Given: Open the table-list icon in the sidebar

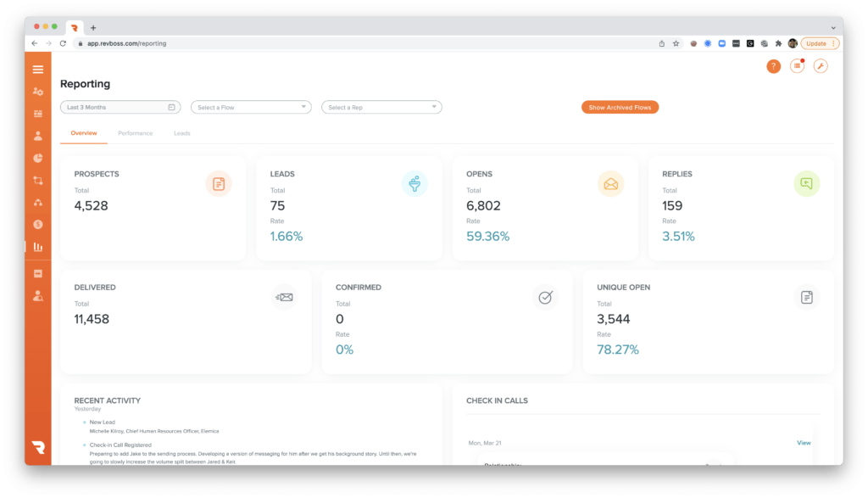Looking at the screenshot, I should tap(37, 114).
